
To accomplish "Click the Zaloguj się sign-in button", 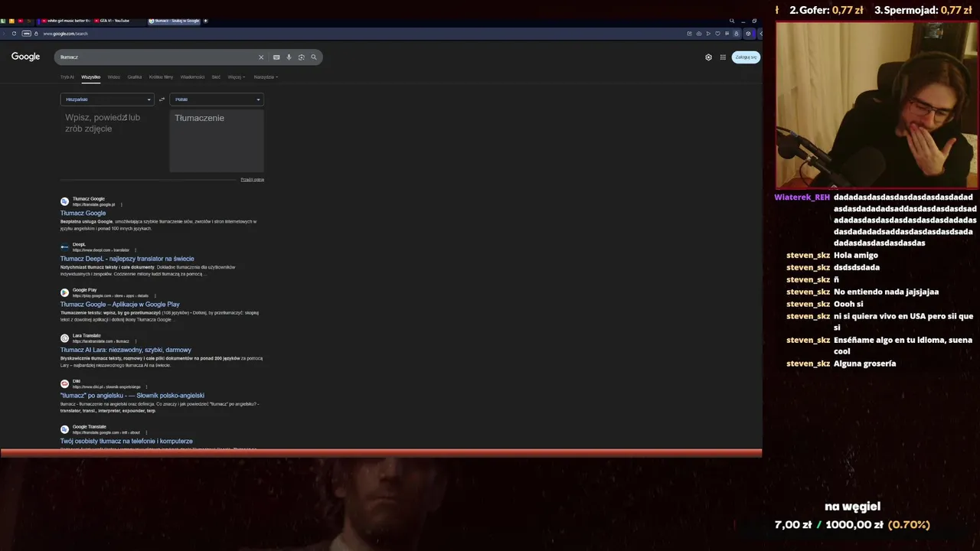I will (746, 57).
